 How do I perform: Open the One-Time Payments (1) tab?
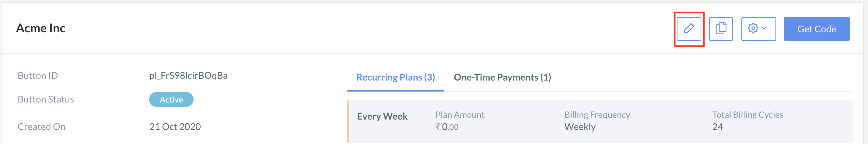point(502,77)
